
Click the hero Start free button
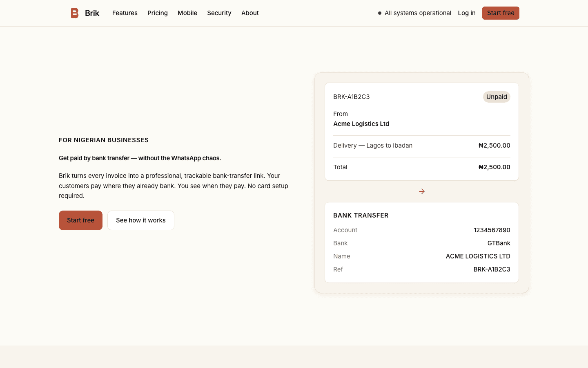pos(80,220)
